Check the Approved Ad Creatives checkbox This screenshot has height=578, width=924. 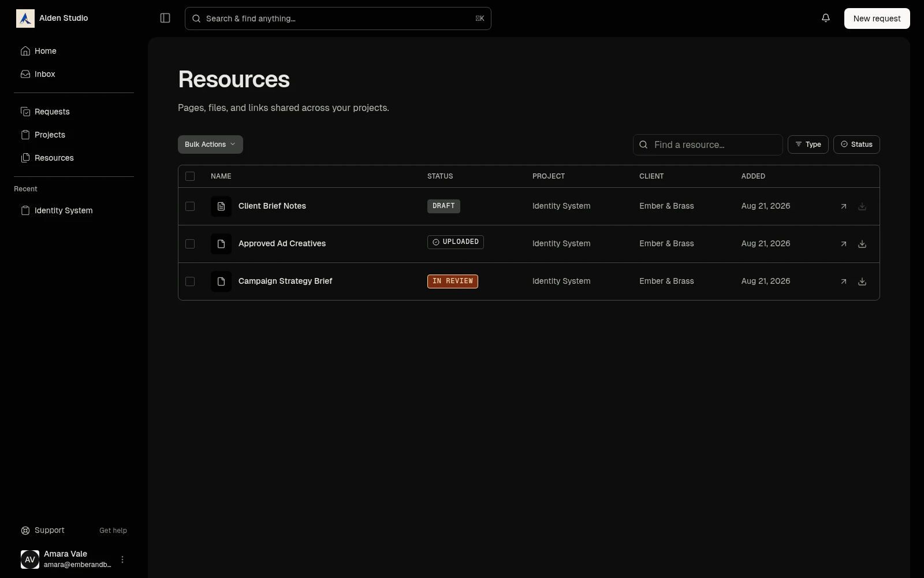(x=190, y=244)
